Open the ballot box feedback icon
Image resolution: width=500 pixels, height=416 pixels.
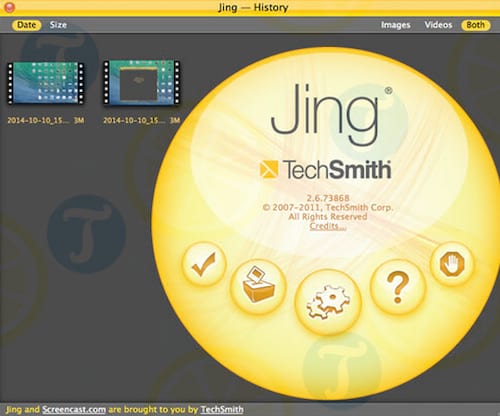pyautogui.click(x=259, y=287)
